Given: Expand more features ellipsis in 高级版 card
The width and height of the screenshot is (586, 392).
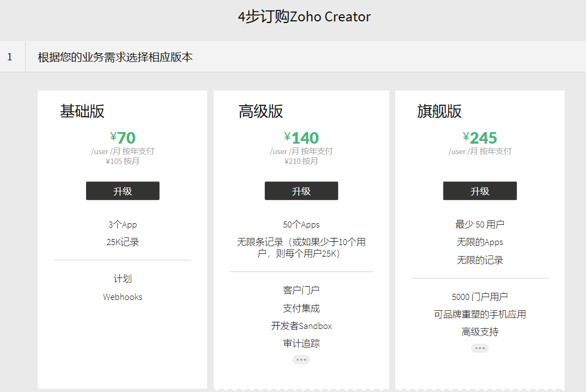Looking at the screenshot, I should point(301,360).
